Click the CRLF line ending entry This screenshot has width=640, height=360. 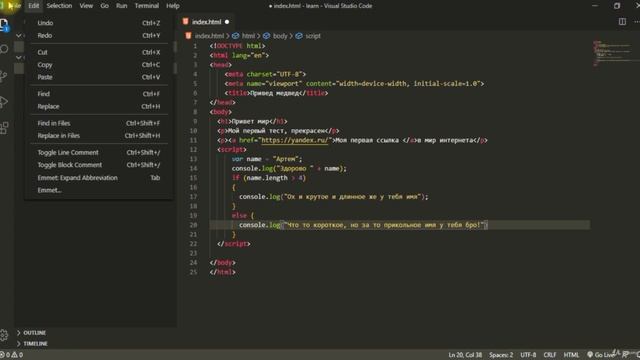549,355
